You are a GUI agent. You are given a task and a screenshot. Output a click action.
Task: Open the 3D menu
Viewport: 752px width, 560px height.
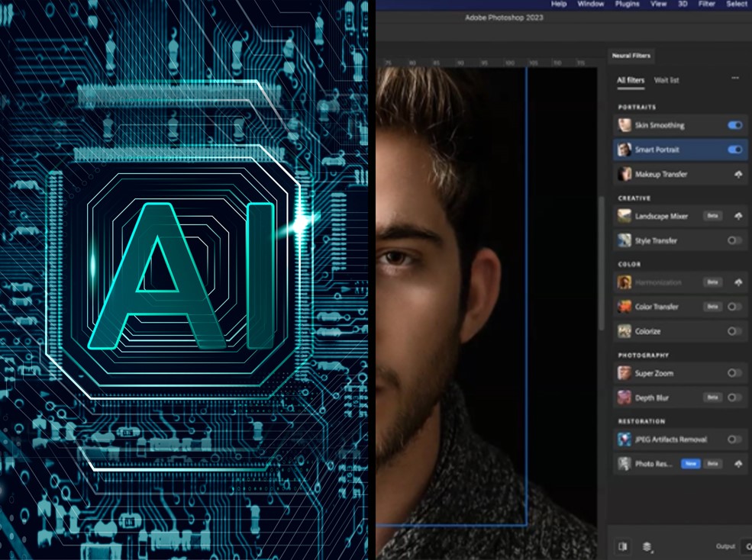pos(683,4)
